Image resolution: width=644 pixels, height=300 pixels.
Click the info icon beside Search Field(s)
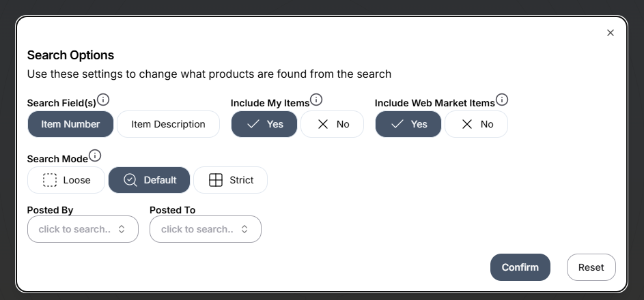coord(103,100)
